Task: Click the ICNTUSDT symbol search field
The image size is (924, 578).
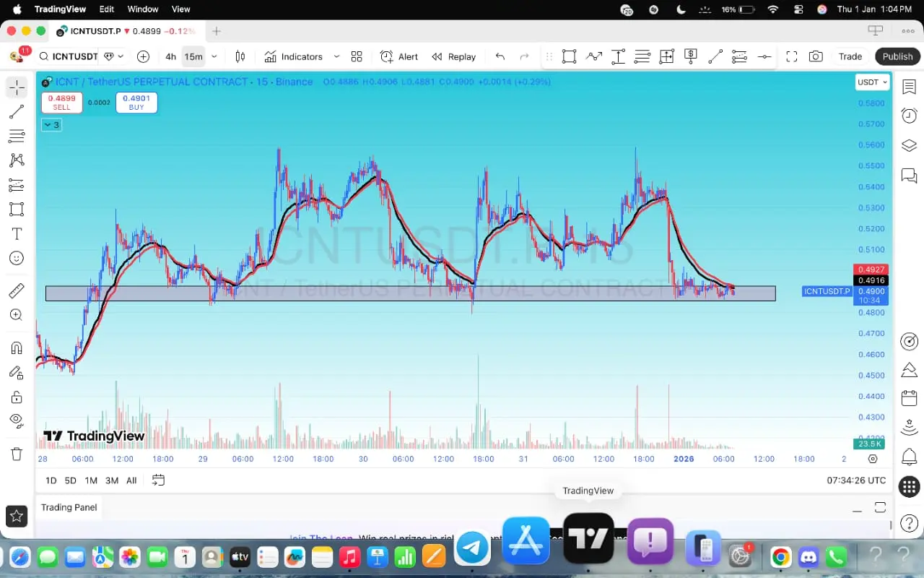Action: click(x=69, y=56)
